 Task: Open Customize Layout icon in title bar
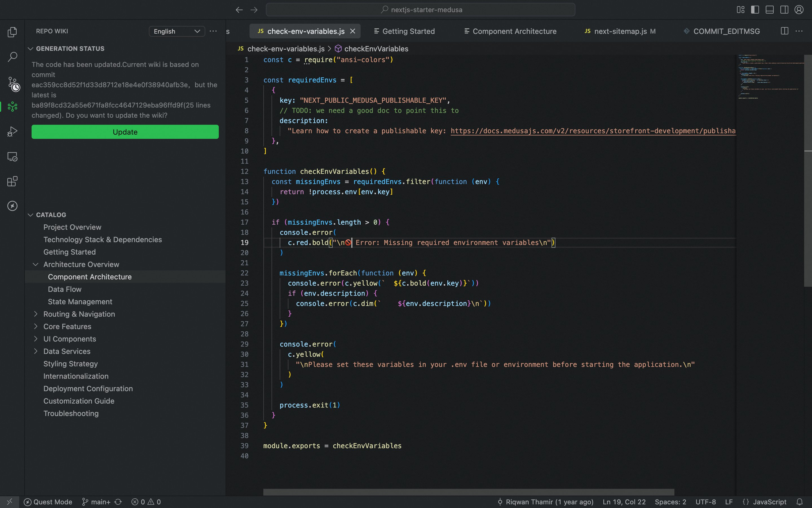(740, 10)
